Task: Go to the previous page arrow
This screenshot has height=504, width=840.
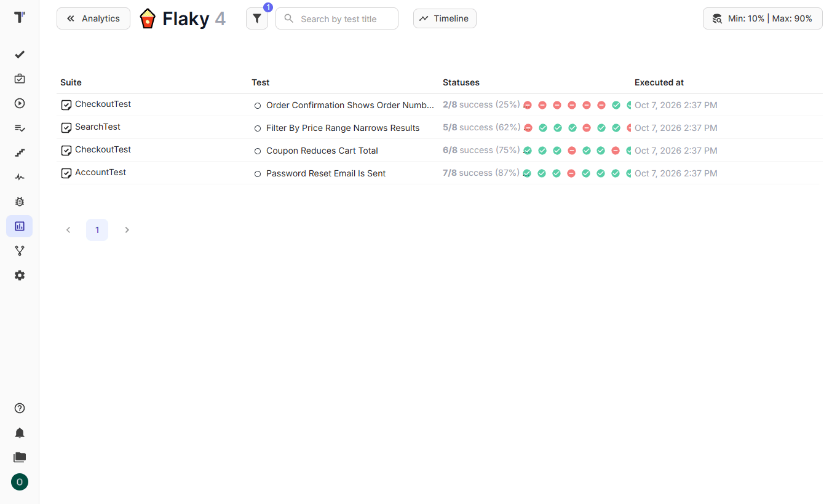Action: tap(68, 230)
